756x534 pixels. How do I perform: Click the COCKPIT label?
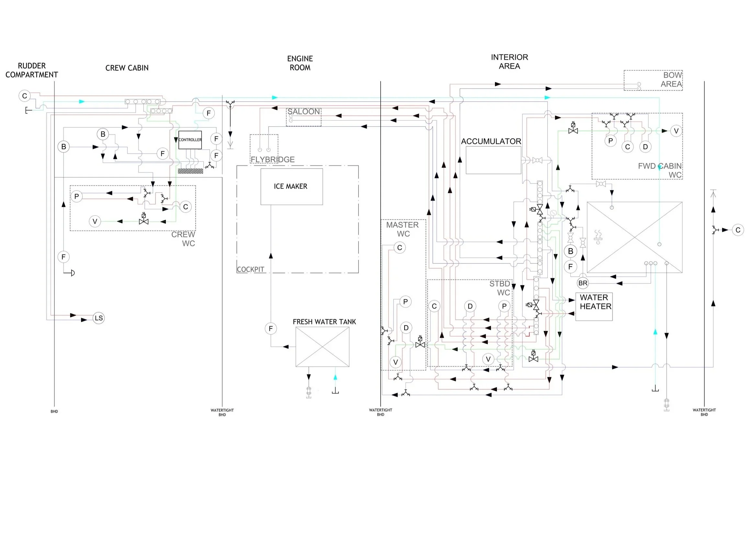pyautogui.click(x=250, y=269)
